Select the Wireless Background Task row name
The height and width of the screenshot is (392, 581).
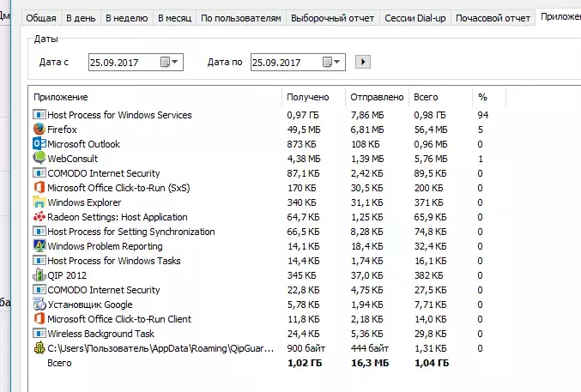pyautogui.click(x=100, y=334)
